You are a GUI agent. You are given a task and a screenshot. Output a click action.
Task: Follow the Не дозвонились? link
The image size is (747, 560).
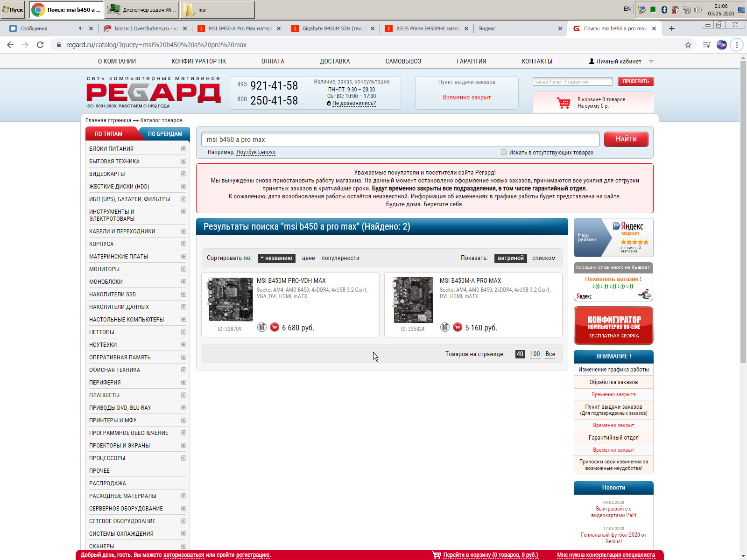pos(354,104)
